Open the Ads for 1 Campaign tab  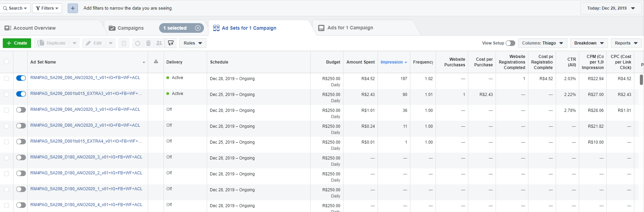pyautogui.click(x=350, y=28)
